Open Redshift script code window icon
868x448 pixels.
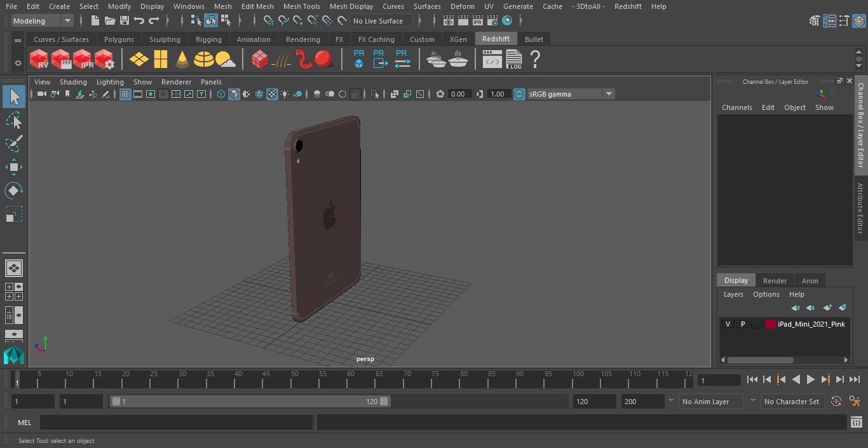click(492, 60)
